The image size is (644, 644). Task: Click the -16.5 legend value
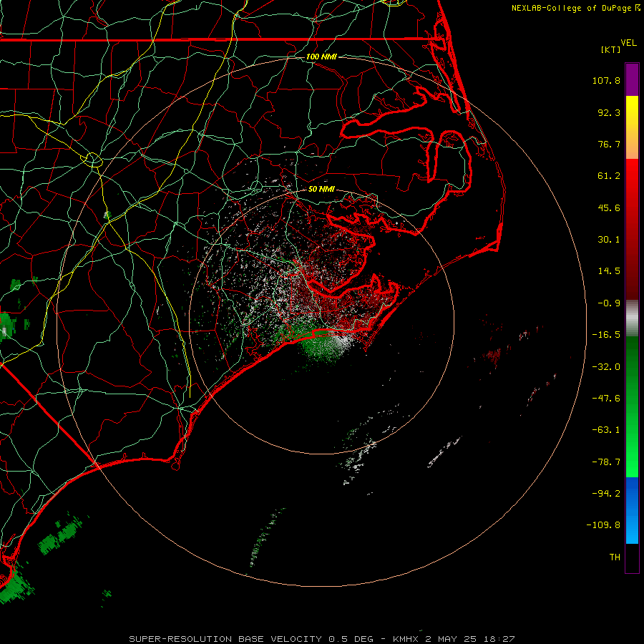pos(606,335)
